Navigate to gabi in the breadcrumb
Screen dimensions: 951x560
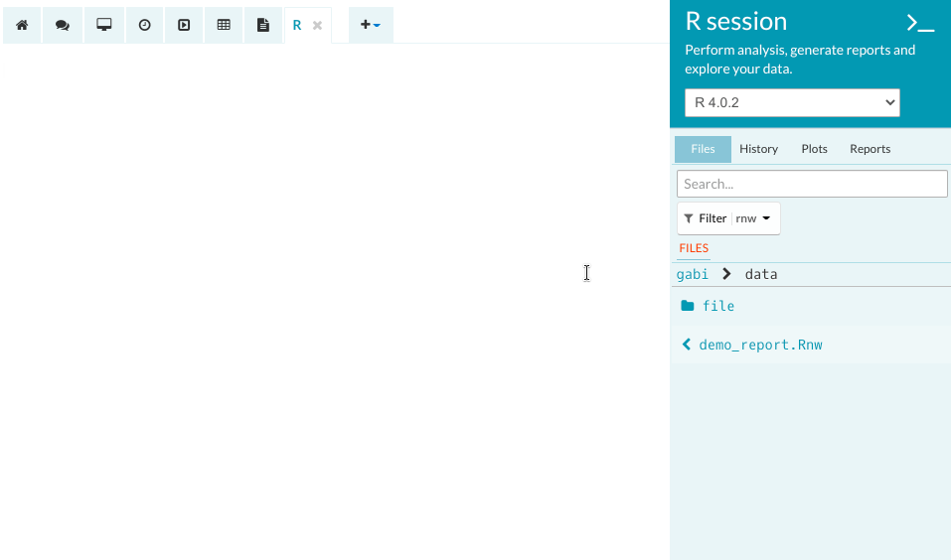coord(693,274)
